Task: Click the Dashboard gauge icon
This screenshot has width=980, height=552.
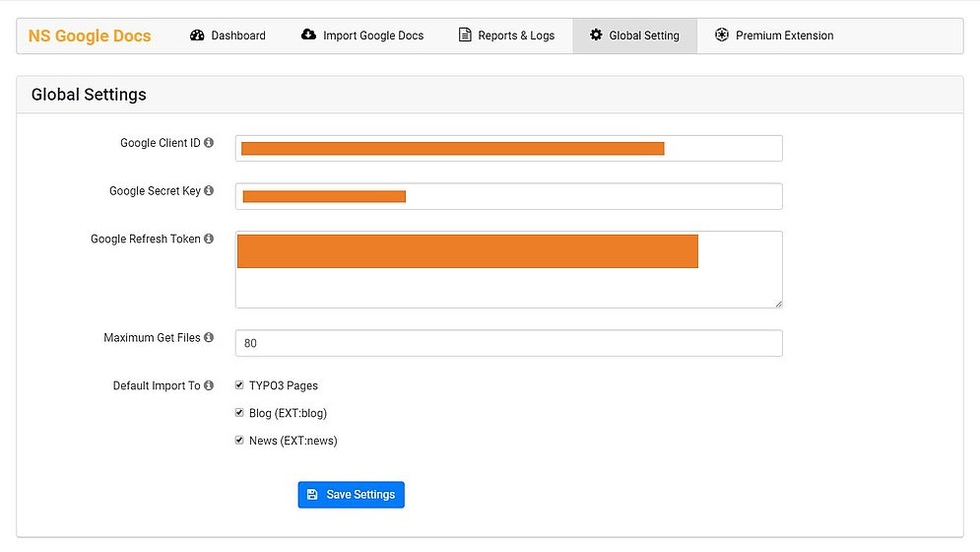Action: pos(197,35)
